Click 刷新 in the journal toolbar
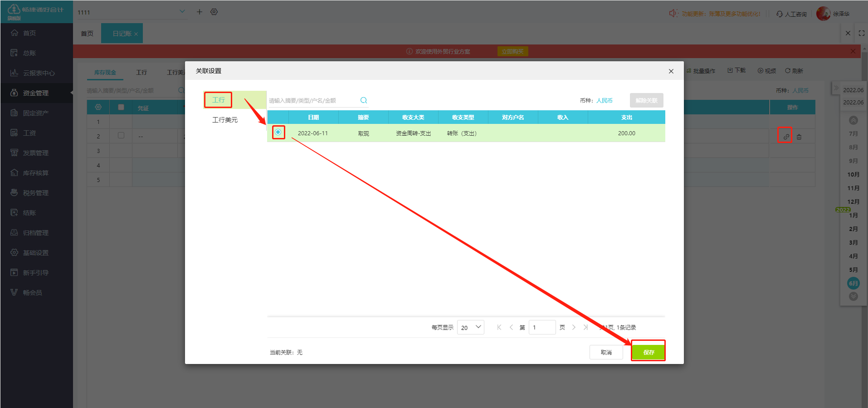 click(794, 71)
